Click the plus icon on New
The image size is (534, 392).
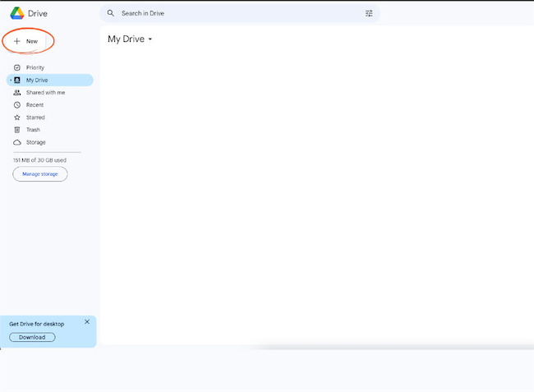coord(17,41)
